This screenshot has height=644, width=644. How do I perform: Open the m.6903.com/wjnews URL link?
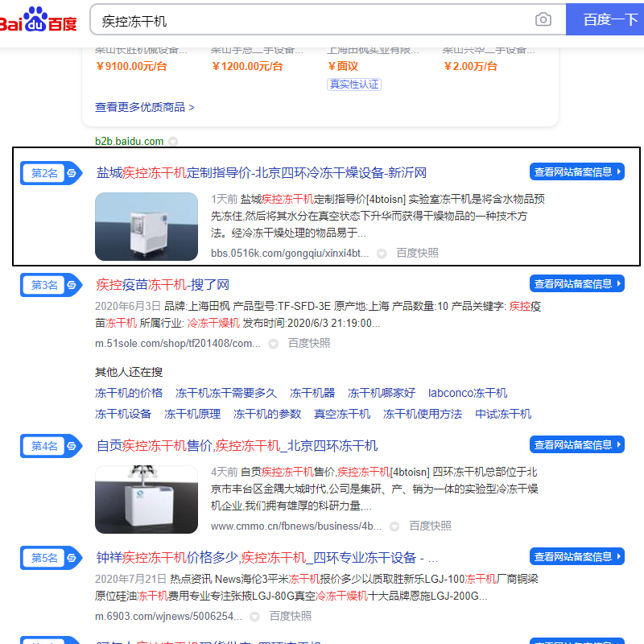point(168,616)
